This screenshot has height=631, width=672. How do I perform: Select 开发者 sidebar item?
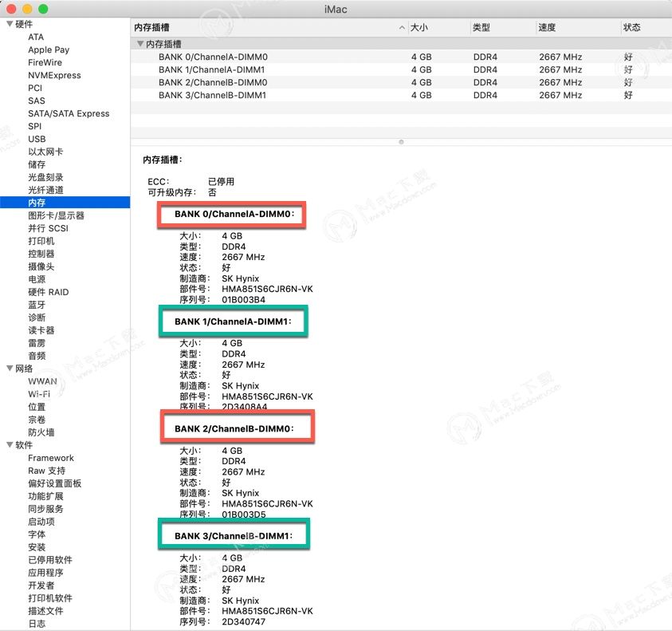[41, 586]
